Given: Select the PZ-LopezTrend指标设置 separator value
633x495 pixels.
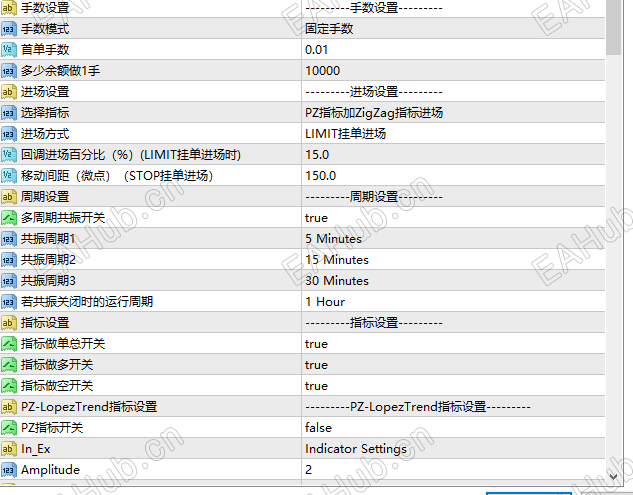Looking at the screenshot, I should [418, 407].
